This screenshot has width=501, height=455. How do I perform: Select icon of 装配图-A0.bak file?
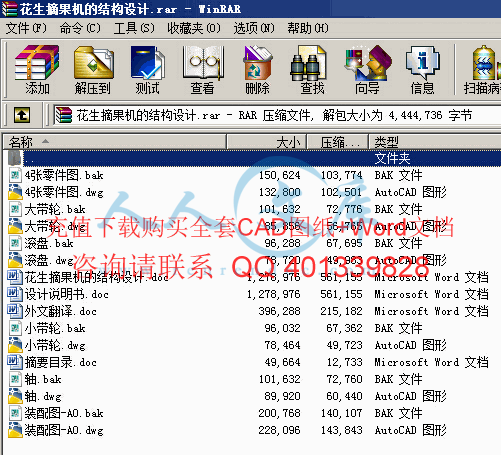pos(15,413)
